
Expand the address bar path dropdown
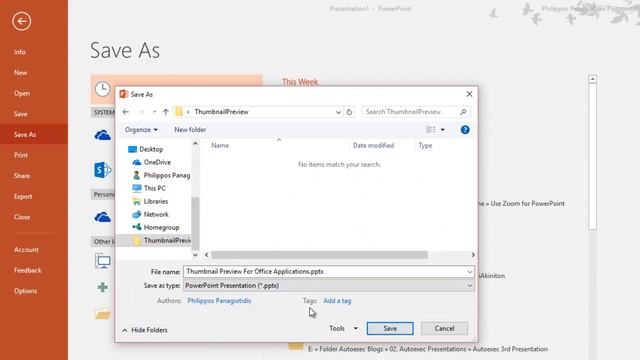[338, 112]
